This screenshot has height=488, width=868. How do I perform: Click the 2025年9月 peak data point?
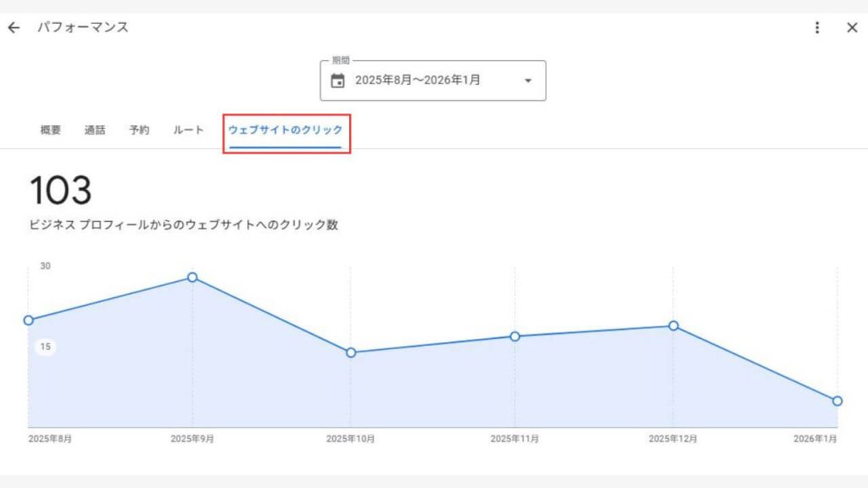tap(192, 277)
